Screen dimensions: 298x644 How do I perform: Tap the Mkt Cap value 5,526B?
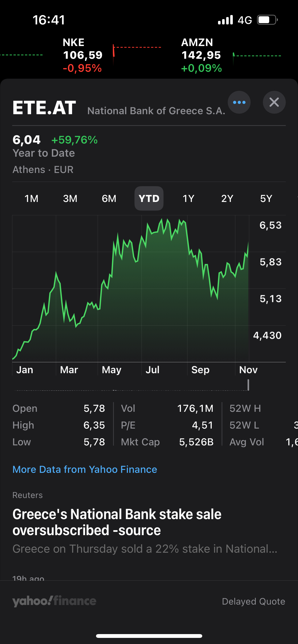click(196, 442)
